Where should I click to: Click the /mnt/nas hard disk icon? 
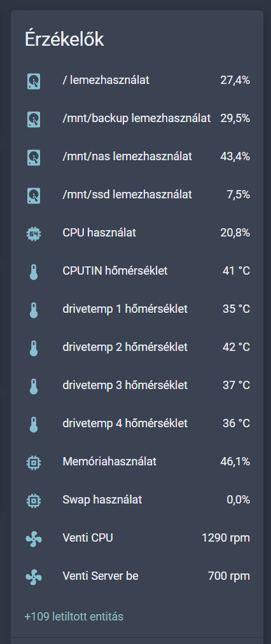click(x=34, y=157)
